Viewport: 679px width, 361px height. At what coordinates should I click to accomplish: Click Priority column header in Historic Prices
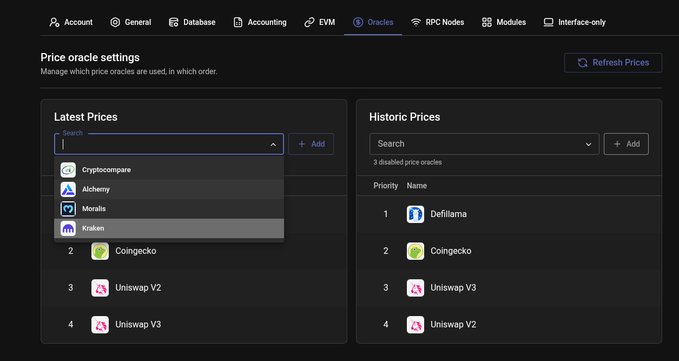pos(385,186)
